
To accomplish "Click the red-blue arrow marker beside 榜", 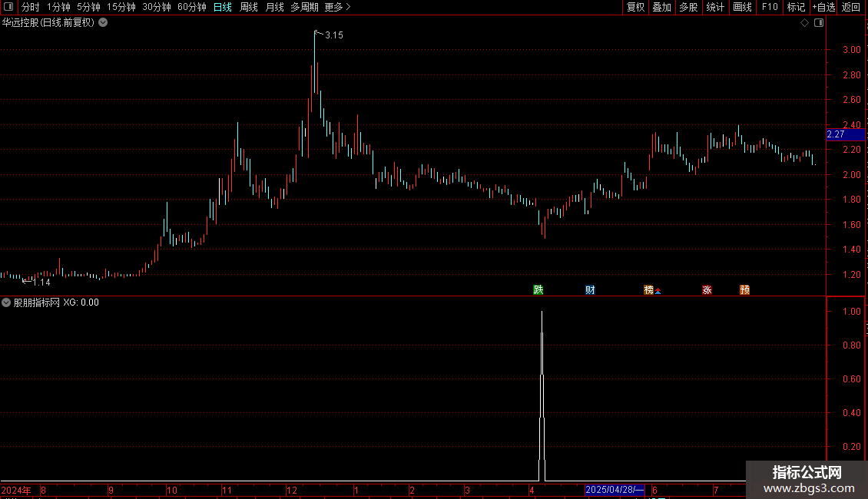I will [658, 292].
